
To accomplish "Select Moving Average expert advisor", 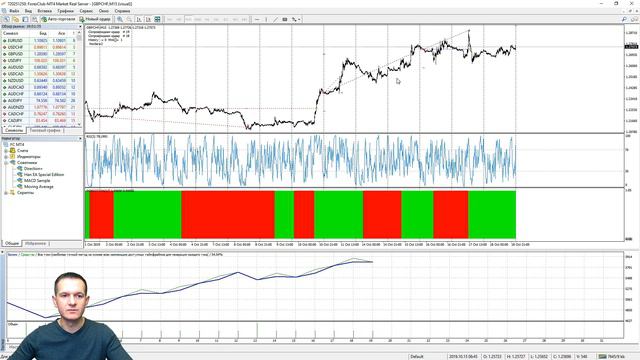I will click(x=35, y=187).
